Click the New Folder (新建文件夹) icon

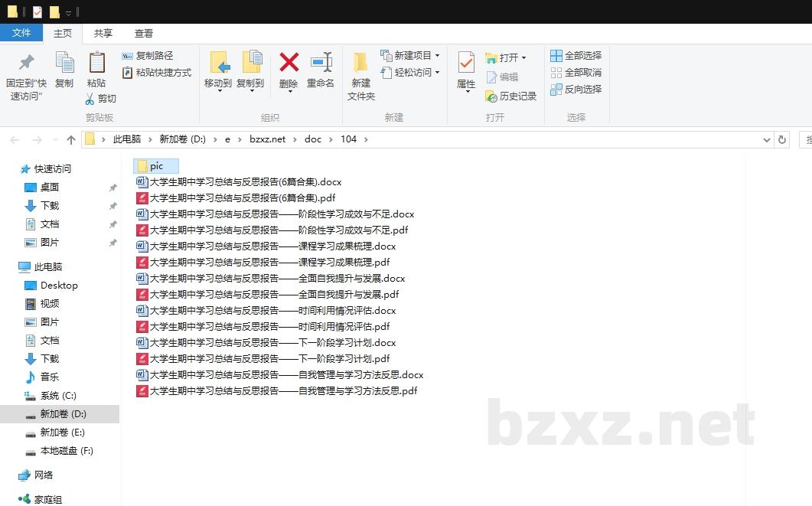tap(360, 63)
